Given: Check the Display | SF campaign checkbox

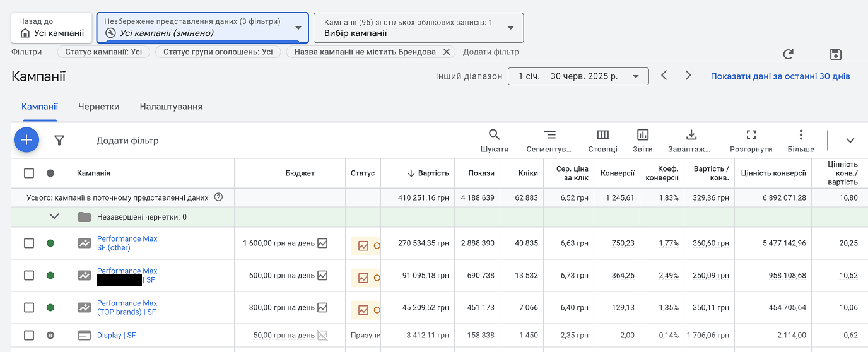Looking at the screenshot, I should [29, 335].
